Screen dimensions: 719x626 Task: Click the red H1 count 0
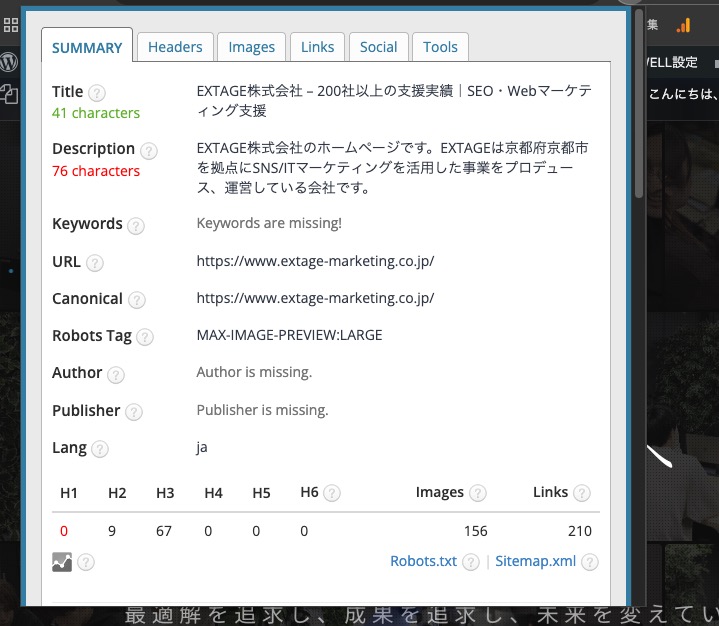click(x=64, y=531)
